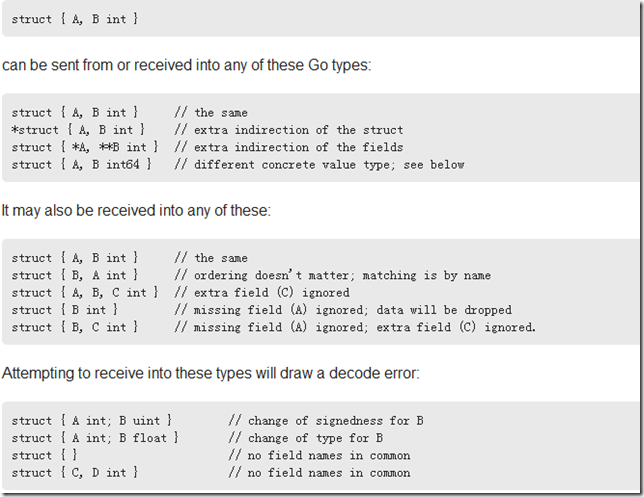644x497 pixels.
Task: Click the code "struct { B, C int }"
Action: pos(75,327)
